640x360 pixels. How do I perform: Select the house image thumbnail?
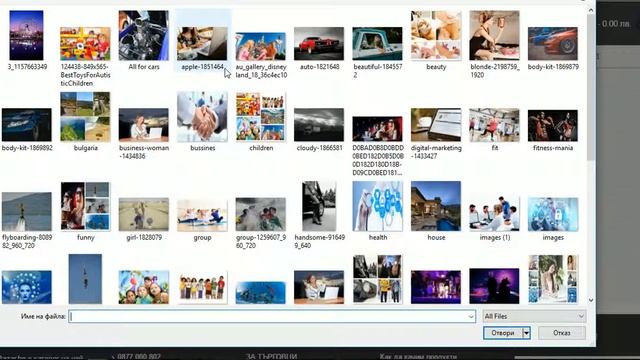tap(436, 206)
